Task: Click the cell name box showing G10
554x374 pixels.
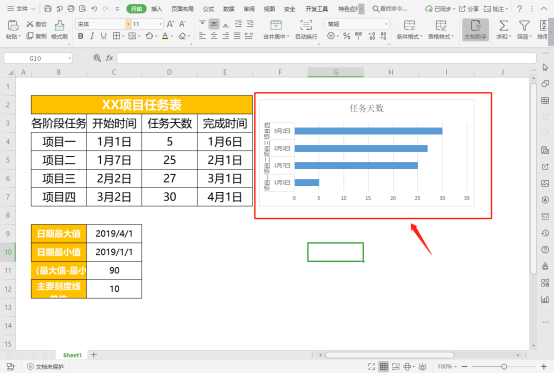Action: point(35,58)
